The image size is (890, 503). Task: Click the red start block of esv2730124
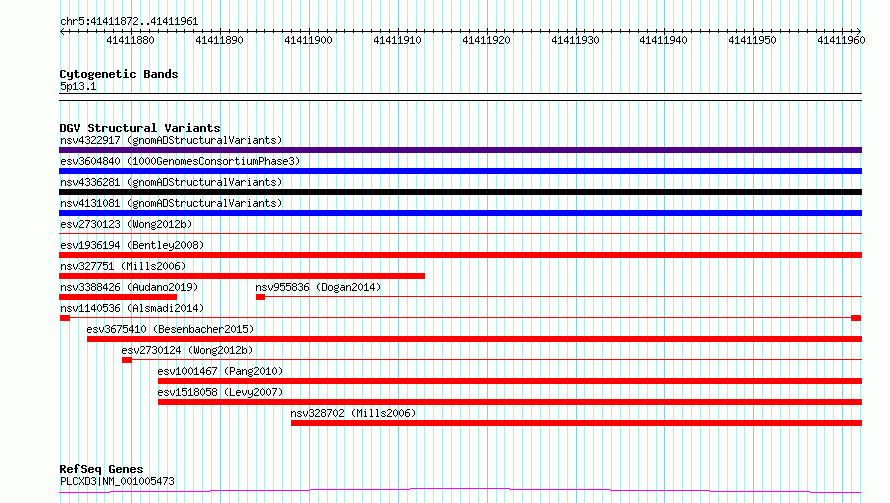click(127, 360)
